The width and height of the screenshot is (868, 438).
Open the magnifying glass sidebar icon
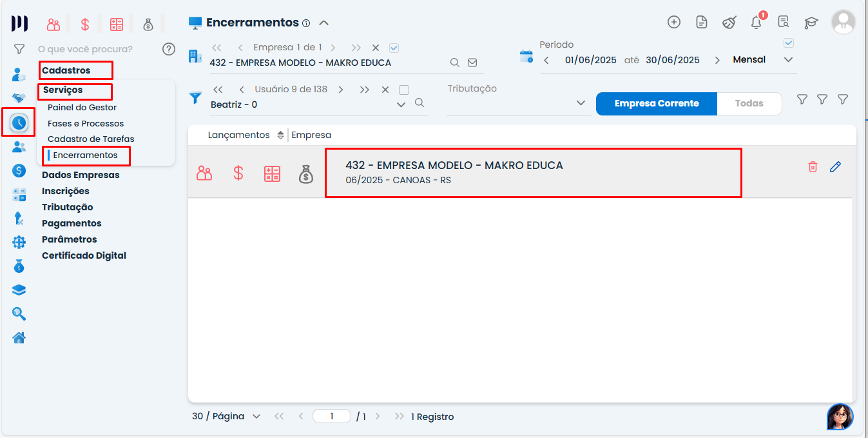tap(19, 314)
